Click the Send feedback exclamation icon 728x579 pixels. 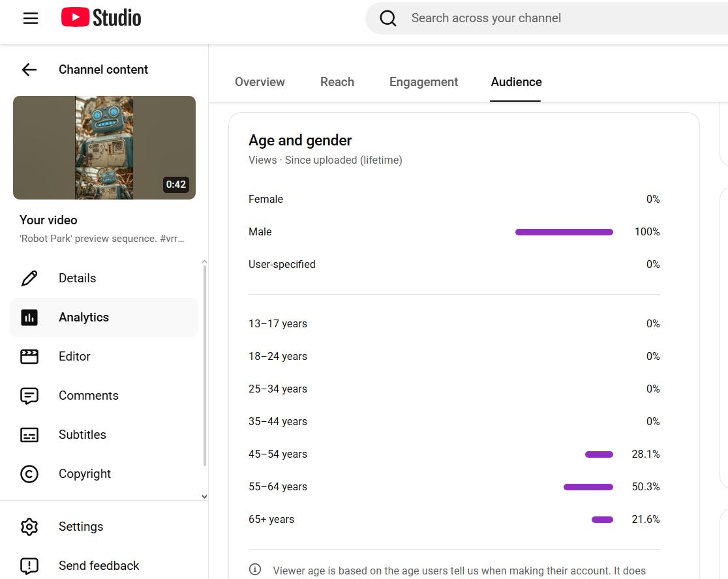(29, 565)
